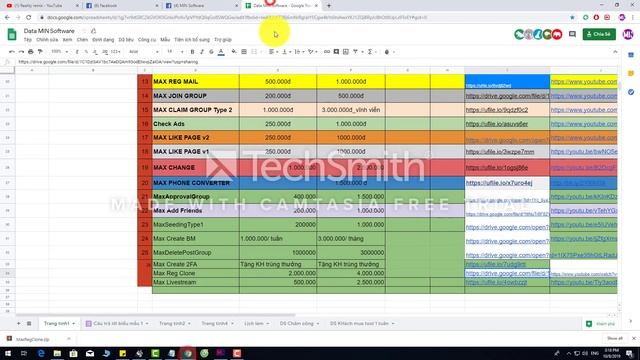Click the Show all downloads button
Screen dimensions: 640x360
pyautogui.click(x=615, y=338)
